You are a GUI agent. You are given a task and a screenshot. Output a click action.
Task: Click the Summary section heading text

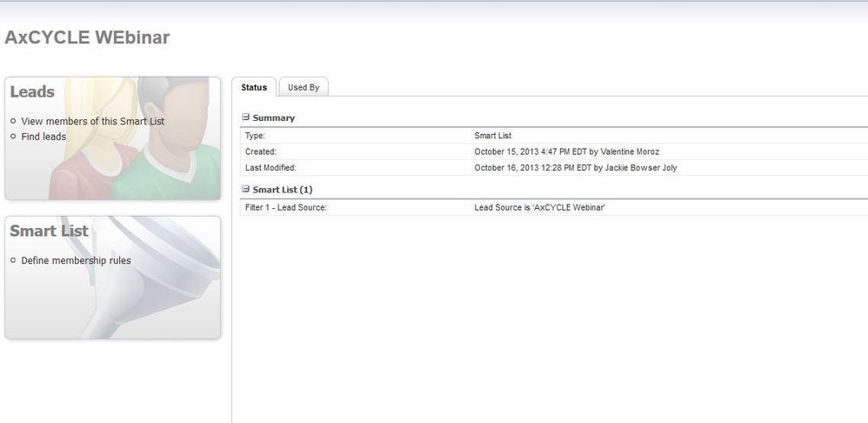coord(273,117)
